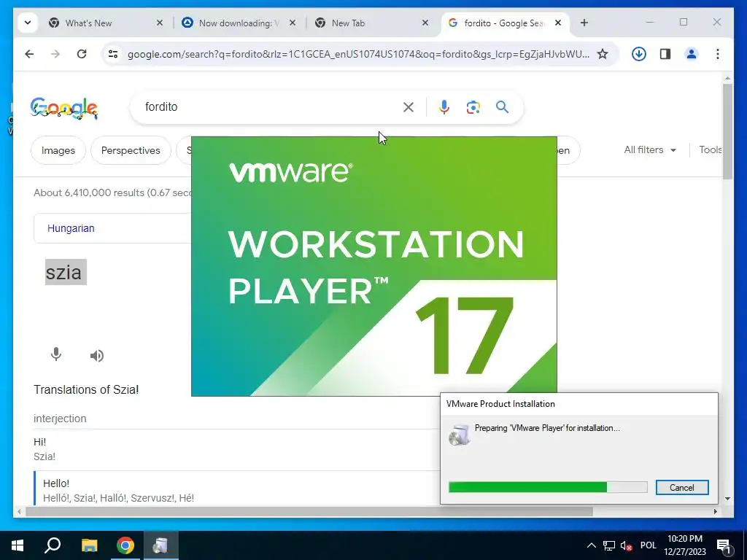747x560 pixels.
Task: Click the URL address bar
Action: tap(357, 54)
